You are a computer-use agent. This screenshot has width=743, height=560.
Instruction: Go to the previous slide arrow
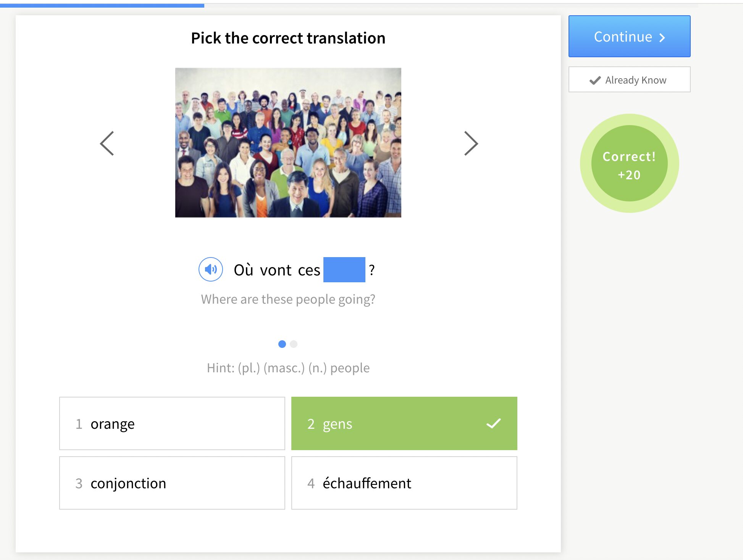point(107,143)
